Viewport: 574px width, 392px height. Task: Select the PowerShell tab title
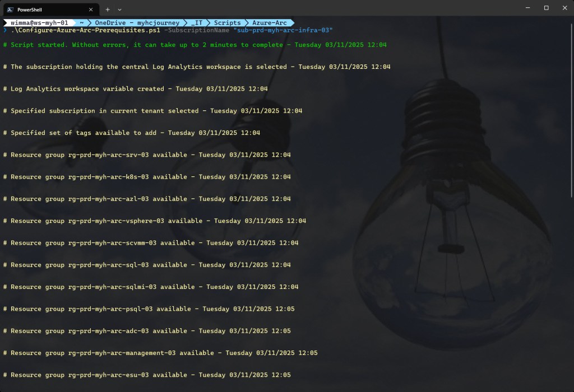[x=33, y=9]
